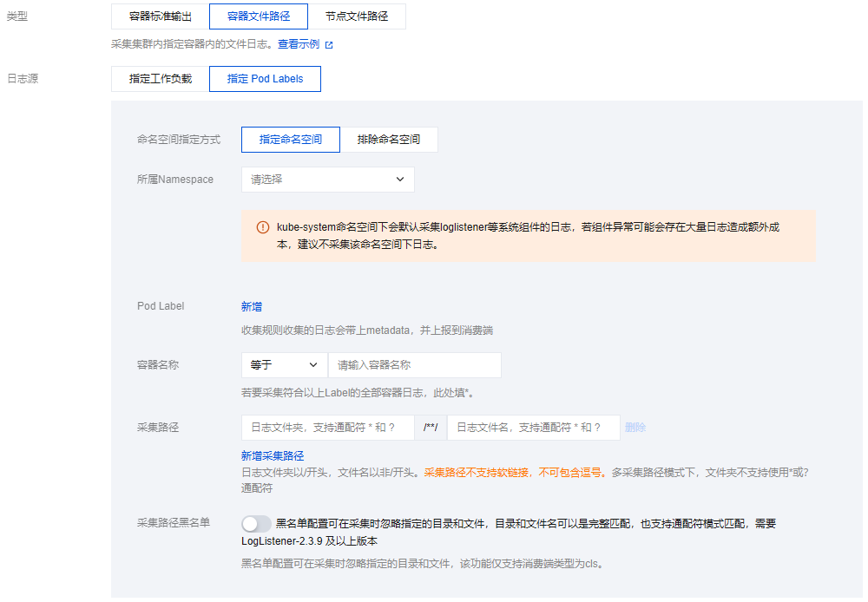Image resolution: width=868 pixels, height=602 pixels.
Task: Enable the 采集路径黑名单 toggle switch
Action: 256,524
